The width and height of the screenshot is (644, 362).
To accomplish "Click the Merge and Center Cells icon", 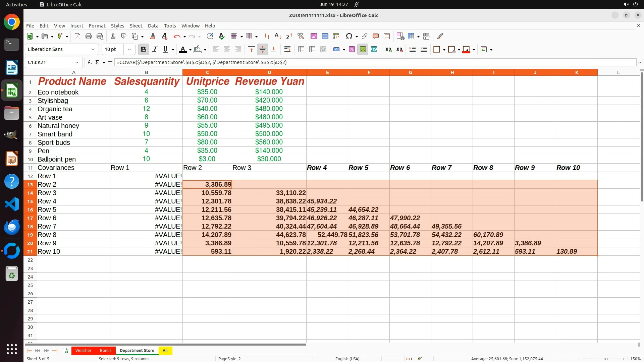I will pyautogui.click(x=301, y=50).
